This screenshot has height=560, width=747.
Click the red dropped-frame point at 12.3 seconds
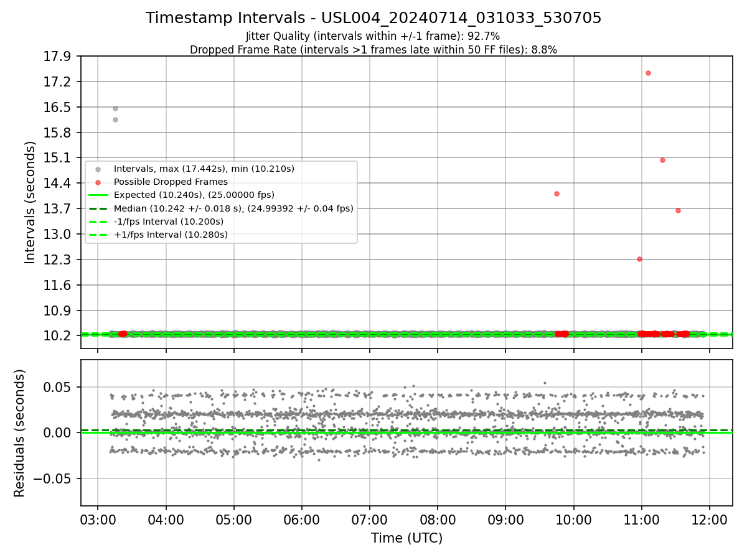[x=639, y=259]
